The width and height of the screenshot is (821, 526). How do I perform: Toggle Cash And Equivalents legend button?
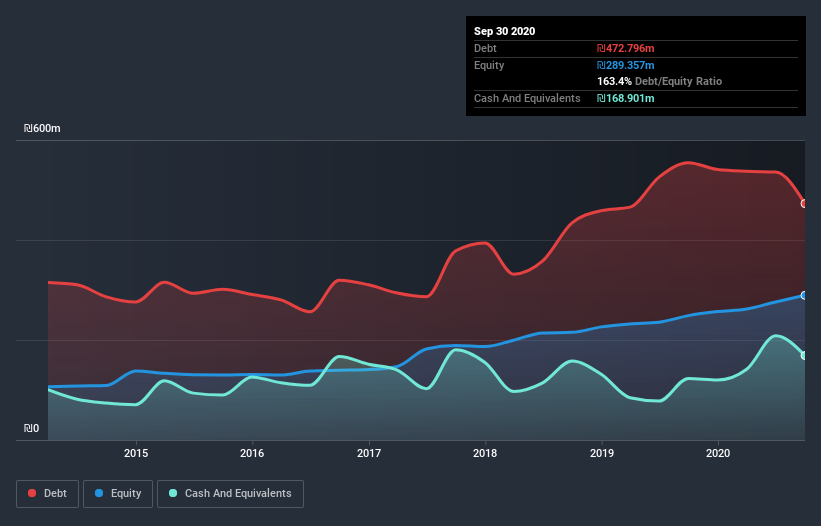(230, 494)
